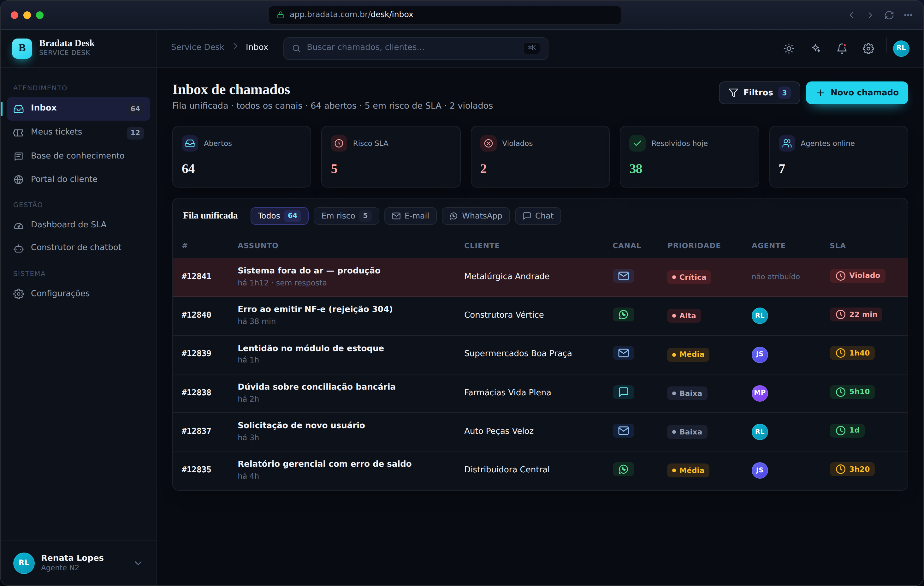Click the email channel icon for ticket #12839
Screen dimensions: 924x586
(623, 353)
